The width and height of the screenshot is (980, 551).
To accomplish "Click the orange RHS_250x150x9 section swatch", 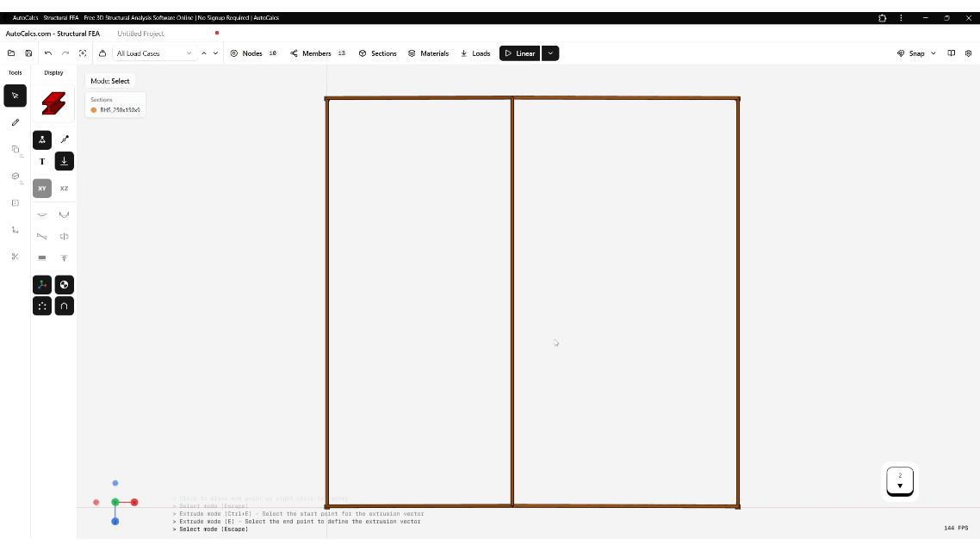I will 94,110.
